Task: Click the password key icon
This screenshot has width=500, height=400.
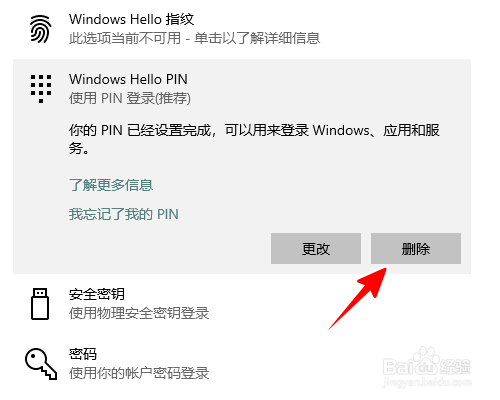Action: [x=41, y=364]
